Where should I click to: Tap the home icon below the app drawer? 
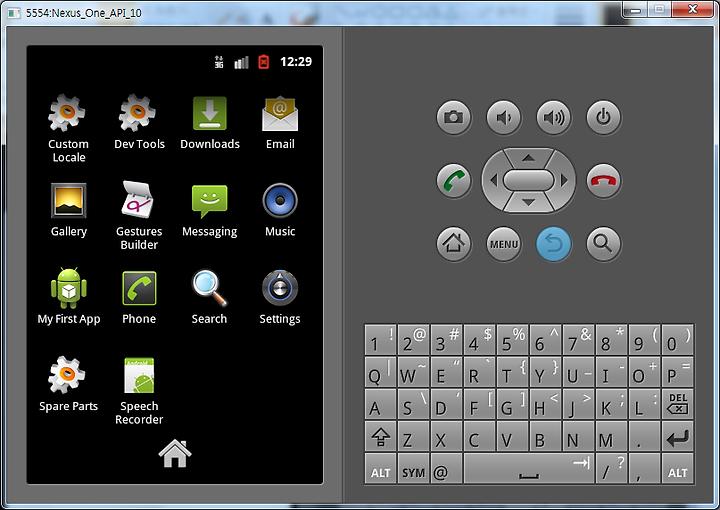[175, 454]
